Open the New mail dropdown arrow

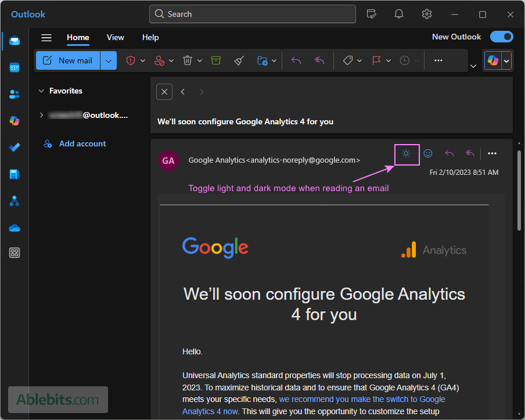coord(109,60)
